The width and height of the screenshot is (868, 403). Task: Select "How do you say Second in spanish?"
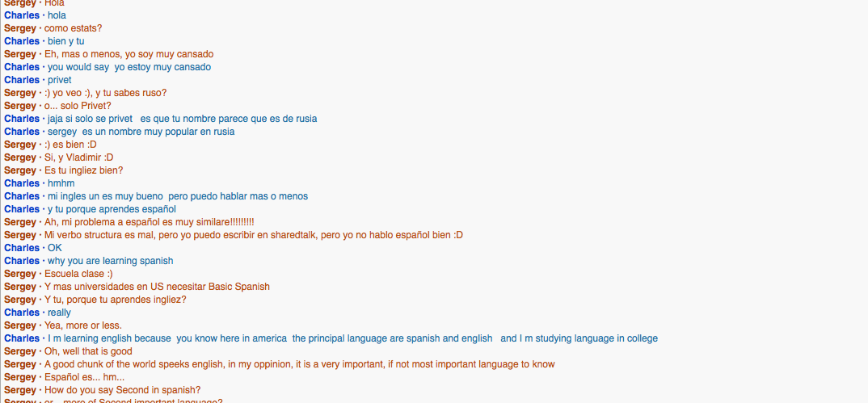click(122, 390)
